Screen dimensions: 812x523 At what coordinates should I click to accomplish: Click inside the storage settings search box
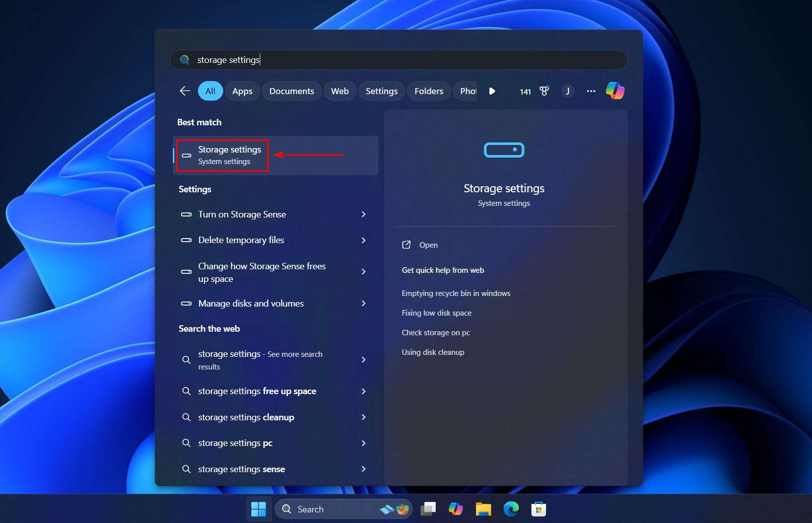pyautogui.click(x=353, y=59)
